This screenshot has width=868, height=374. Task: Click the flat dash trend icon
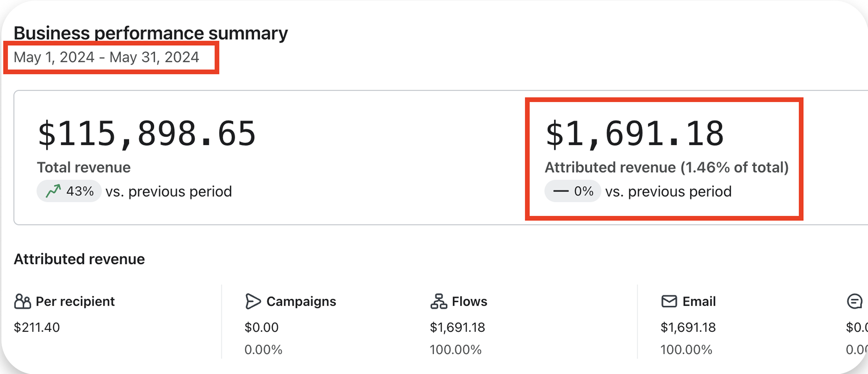coord(560,191)
